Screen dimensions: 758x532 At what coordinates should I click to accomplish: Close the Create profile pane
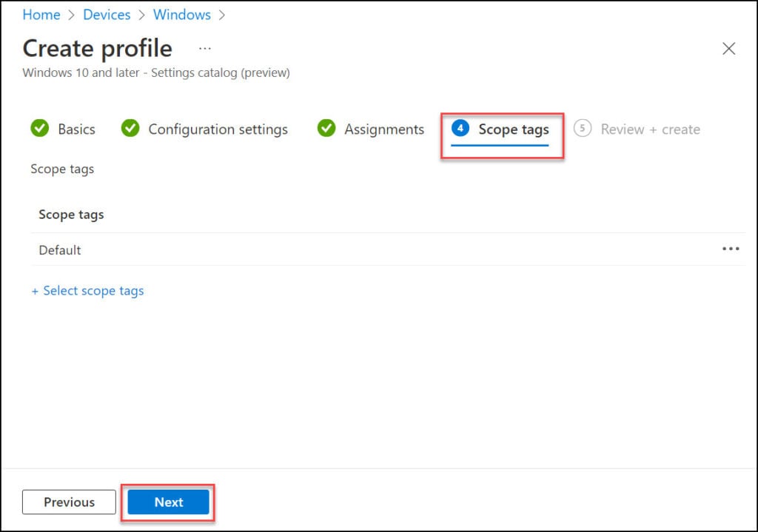pyautogui.click(x=728, y=48)
